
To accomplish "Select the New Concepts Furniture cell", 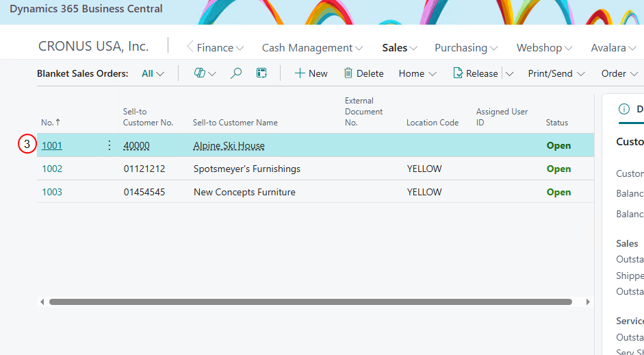I will coord(244,192).
